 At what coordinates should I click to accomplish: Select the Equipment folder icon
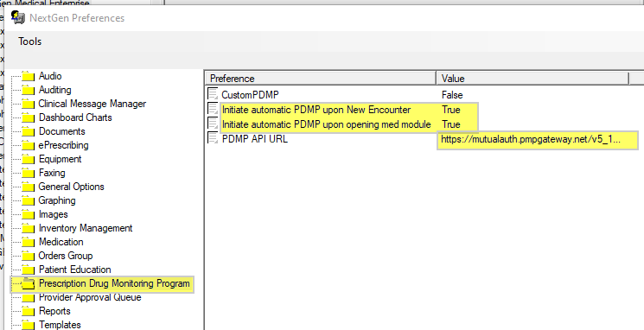[28, 159]
